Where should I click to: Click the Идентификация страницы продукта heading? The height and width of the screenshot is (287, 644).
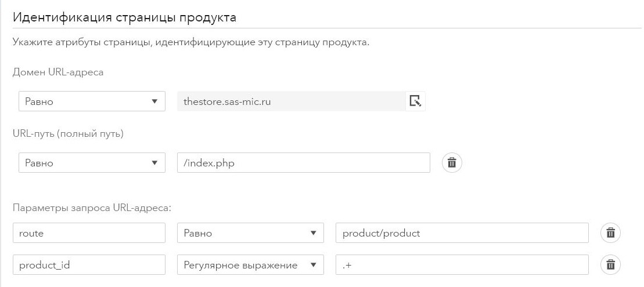pyautogui.click(x=124, y=17)
